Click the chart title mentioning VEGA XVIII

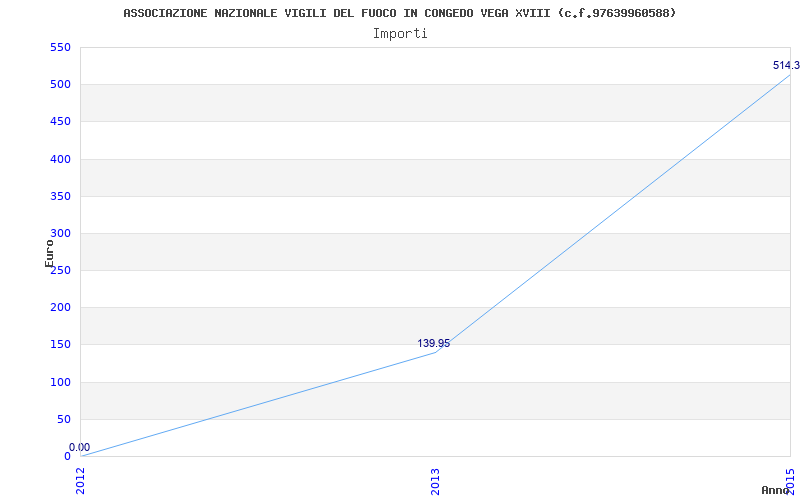click(x=399, y=13)
